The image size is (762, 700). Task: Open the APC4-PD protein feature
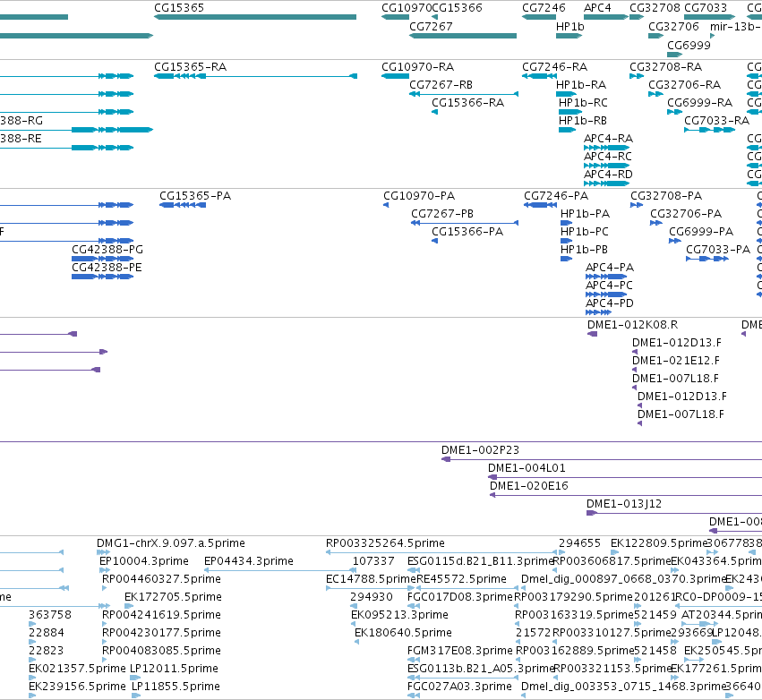click(x=598, y=312)
